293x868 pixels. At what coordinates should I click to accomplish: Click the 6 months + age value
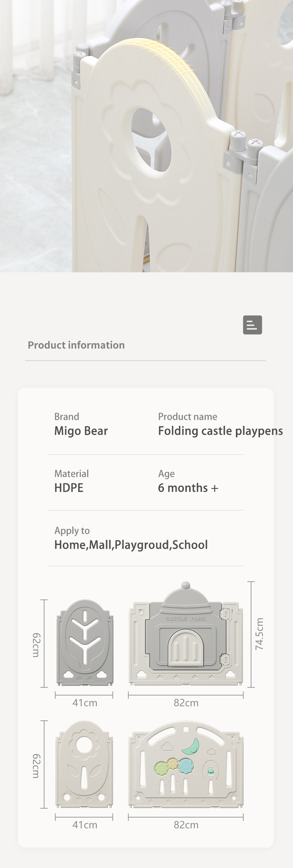point(188,488)
